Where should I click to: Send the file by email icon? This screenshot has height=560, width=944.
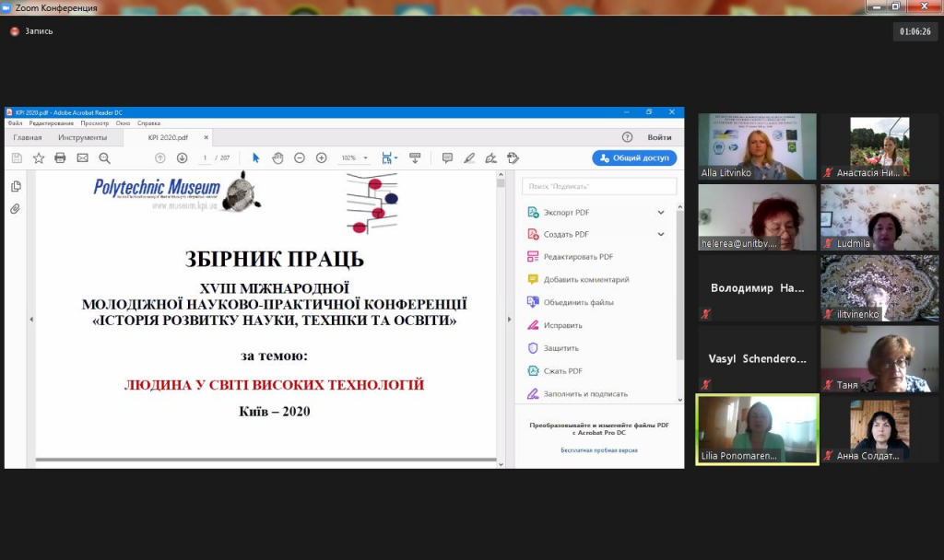(x=82, y=158)
